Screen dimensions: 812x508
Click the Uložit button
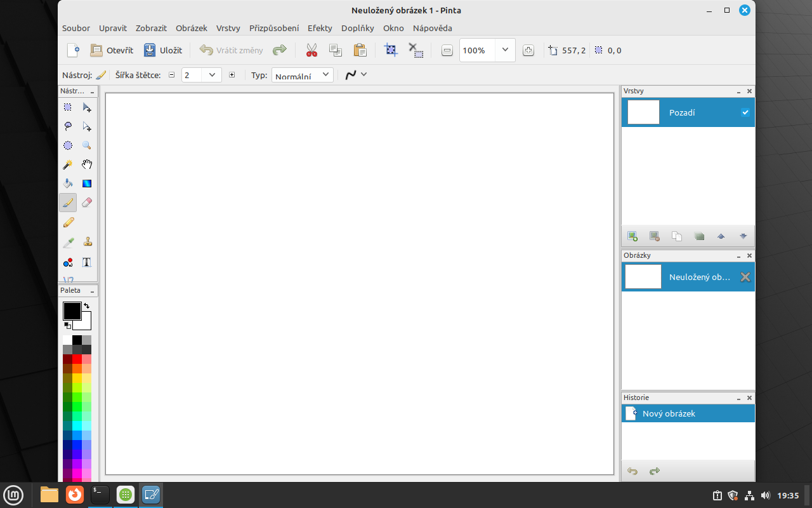tap(163, 50)
